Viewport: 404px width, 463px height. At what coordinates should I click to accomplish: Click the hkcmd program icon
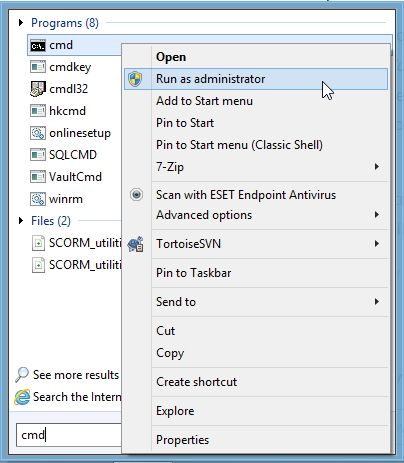[x=38, y=111]
